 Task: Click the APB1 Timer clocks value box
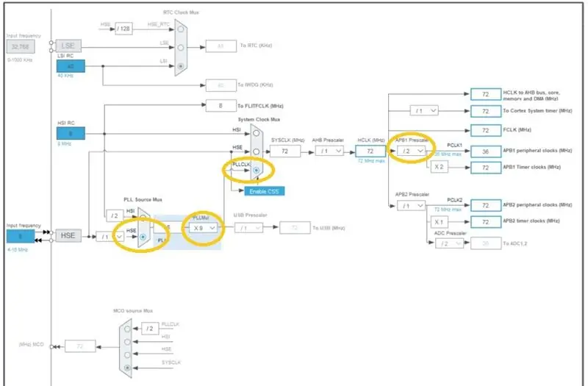point(486,168)
